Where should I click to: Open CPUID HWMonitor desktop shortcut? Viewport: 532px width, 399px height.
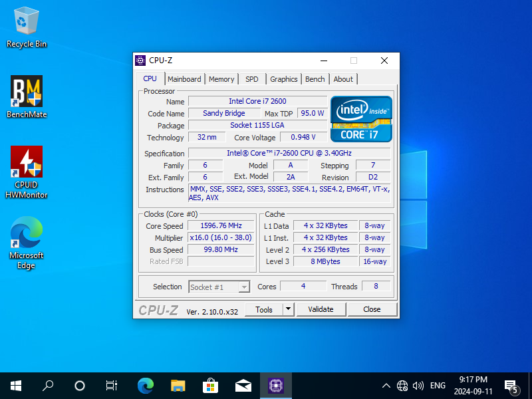click(x=27, y=172)
